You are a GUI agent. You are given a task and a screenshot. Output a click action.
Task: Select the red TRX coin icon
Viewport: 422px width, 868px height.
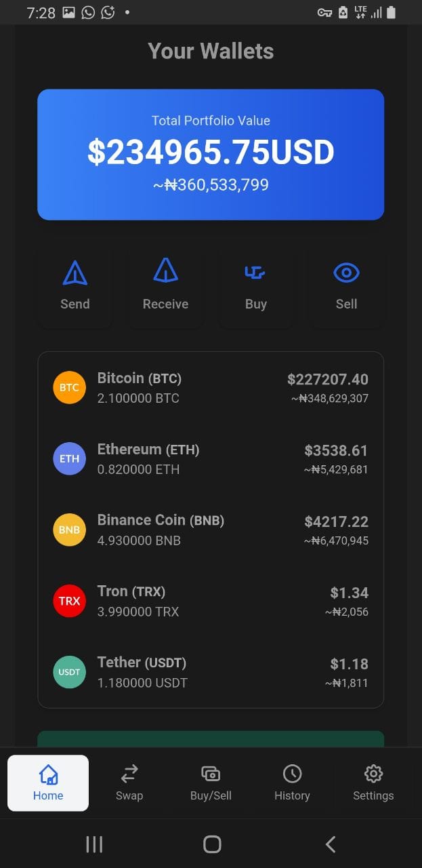pos(69,601)
